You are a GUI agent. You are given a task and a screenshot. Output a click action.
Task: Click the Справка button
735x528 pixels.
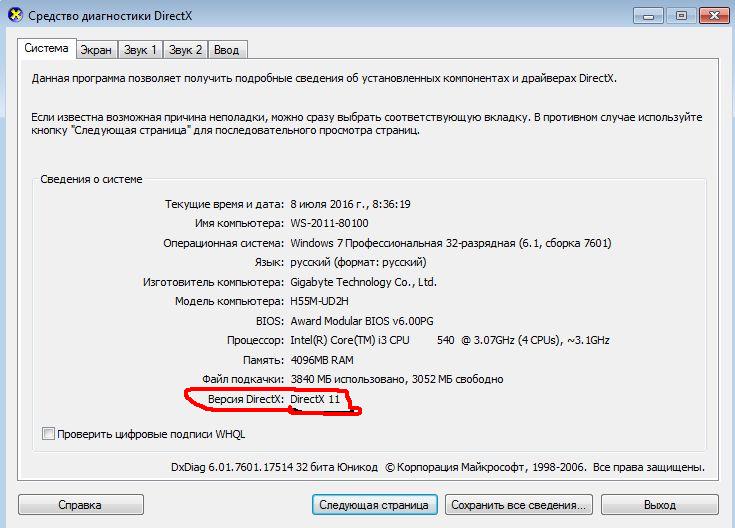pyautogui.click(x=81, y=505)
